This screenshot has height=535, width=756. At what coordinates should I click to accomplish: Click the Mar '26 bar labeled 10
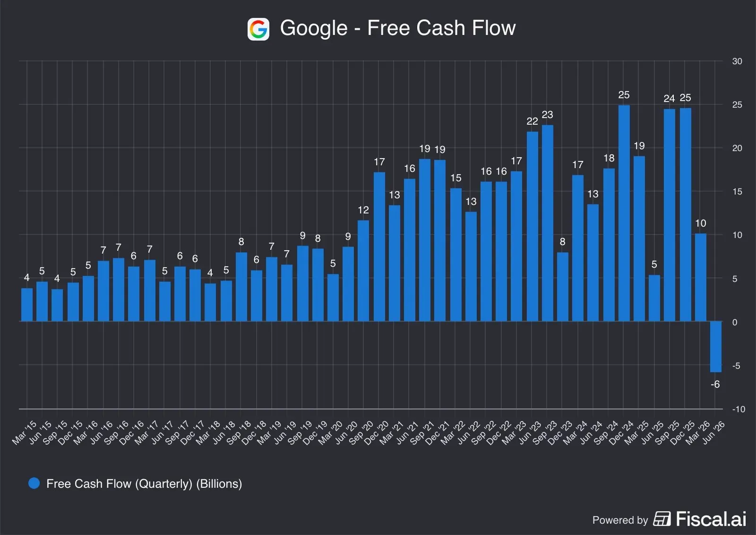pyautogui.click(x=701, y=278)
